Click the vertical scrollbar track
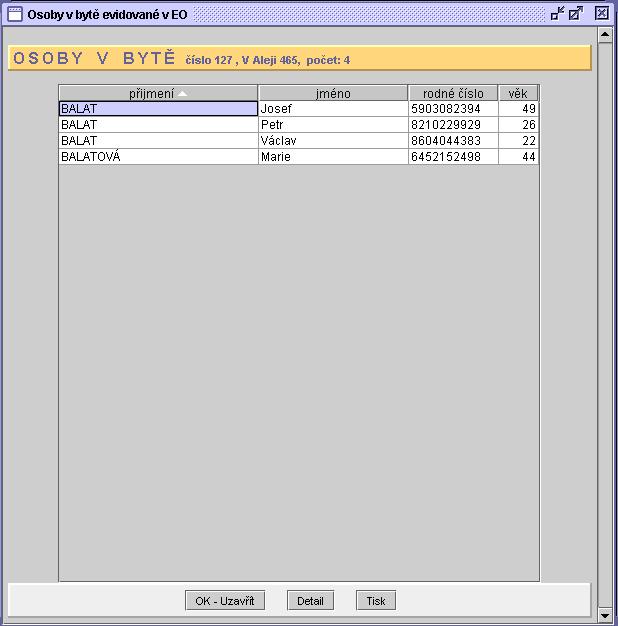This screenshot has height=626, width=618. coord(605,325)
